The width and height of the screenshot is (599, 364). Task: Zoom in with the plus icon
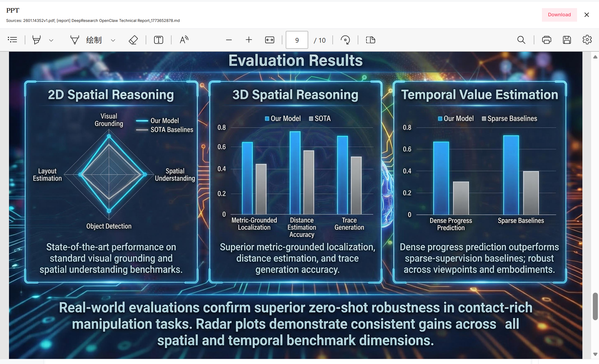[x=249, y=40]
